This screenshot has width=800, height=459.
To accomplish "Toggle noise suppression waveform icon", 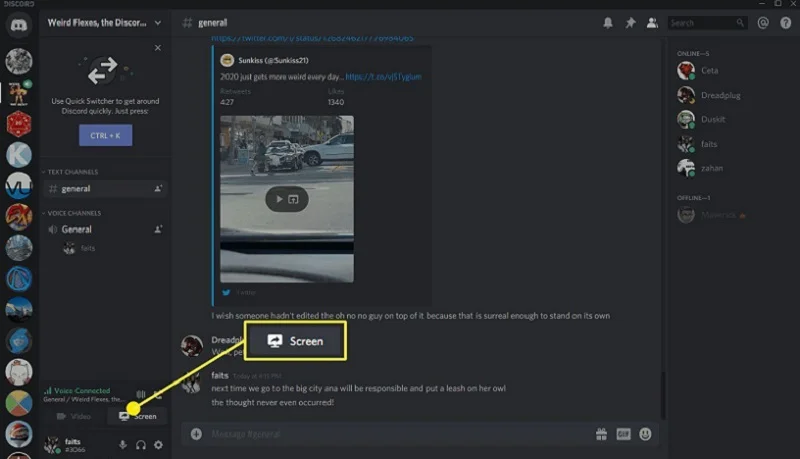I will click(x=141, y=394).
